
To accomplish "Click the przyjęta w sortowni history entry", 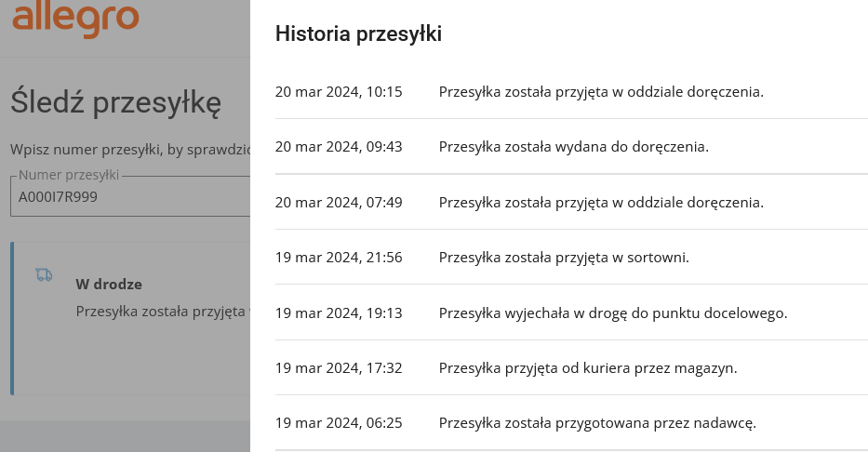I will point(564,257).
